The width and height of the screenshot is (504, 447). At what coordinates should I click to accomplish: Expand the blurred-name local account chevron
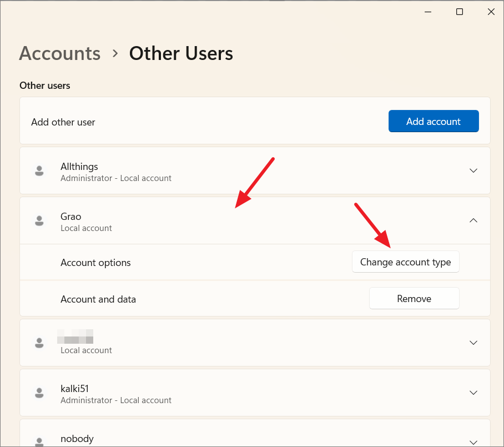click(473, 343)
